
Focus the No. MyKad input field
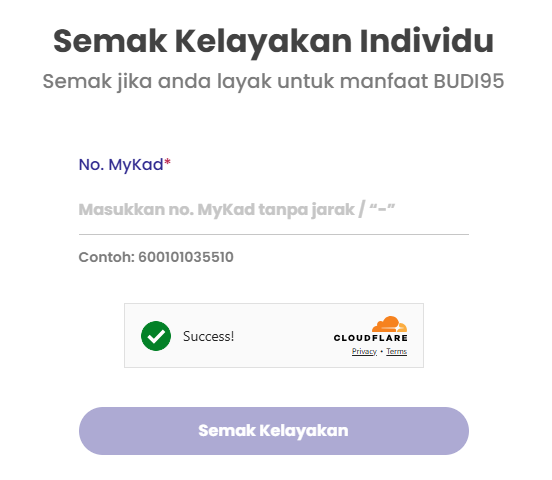click(x=274, y=210)
